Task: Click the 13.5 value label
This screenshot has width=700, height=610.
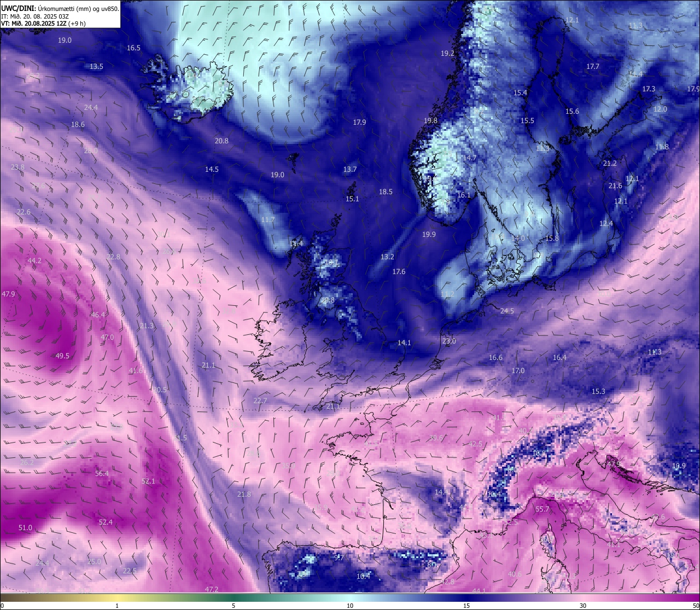Action: (96, 67)
